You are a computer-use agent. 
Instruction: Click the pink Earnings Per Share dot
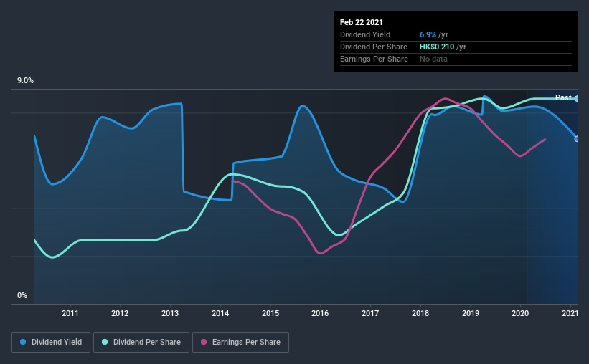pos(204,342)
